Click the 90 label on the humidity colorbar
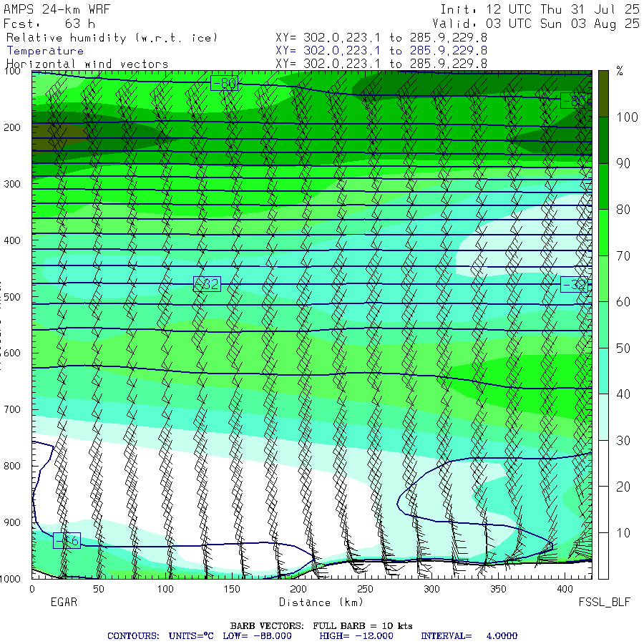Image resolution: width=644 pixels, height=644 pixels. pos(623,163)
